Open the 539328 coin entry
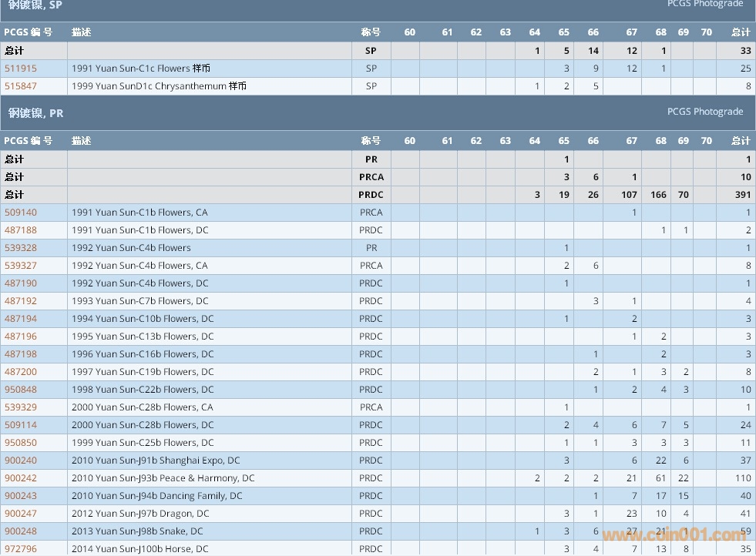Screen dimensions: 756x556 coord(21,248)
